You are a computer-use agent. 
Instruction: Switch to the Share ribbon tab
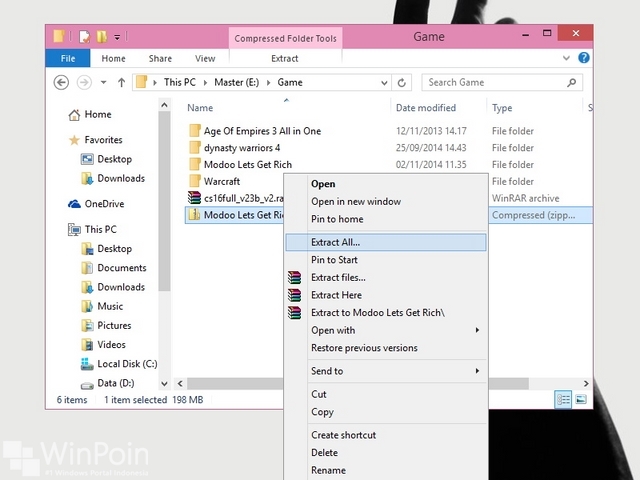coord(160,58)
